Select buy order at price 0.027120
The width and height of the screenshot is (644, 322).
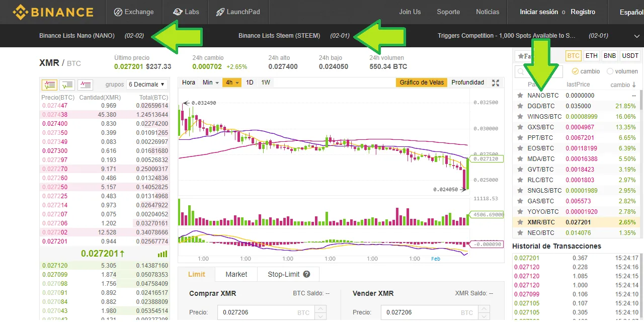(x=105, y=265)
